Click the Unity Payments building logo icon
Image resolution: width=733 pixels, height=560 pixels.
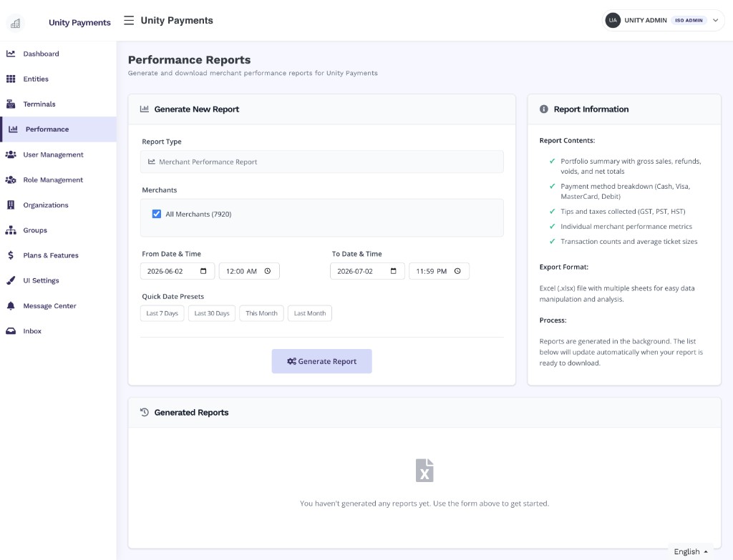pyautogui.click(x=16, y=23)
